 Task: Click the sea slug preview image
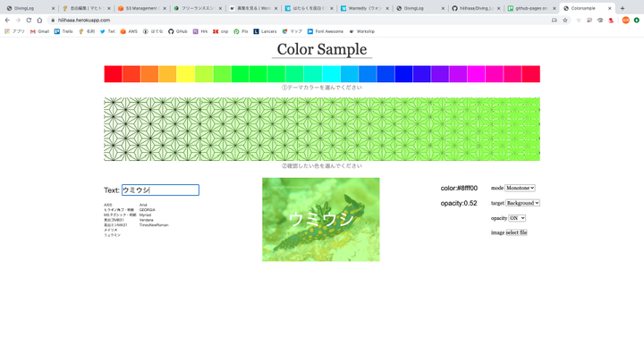click(x=321, y=220)
